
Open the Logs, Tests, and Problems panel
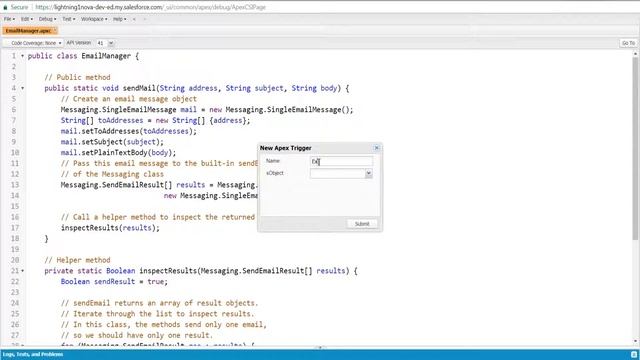pos(33,354)
